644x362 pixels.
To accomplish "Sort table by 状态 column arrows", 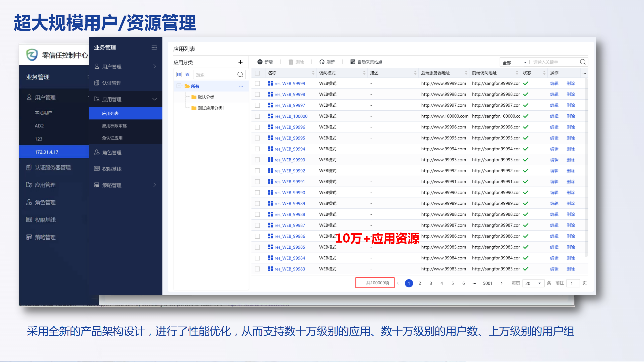I will coord(544,73).
